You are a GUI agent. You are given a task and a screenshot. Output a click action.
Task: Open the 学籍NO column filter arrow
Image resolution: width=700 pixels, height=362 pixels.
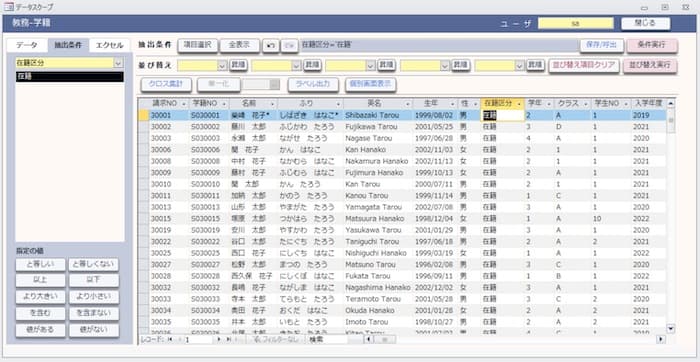[x=223, y=104]
